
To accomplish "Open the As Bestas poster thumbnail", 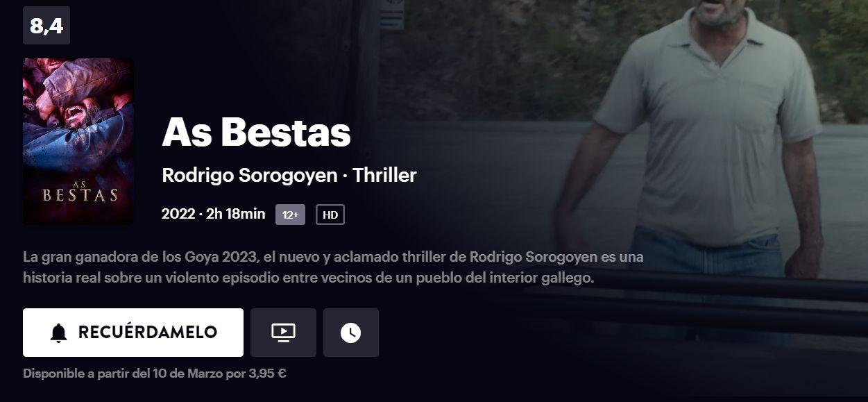I will coord(78,142).
